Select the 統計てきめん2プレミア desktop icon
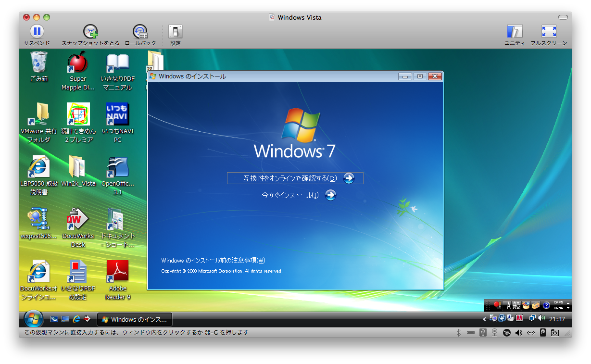The width and height of the screenshot is (591, 364). click(x=78, y=124)
